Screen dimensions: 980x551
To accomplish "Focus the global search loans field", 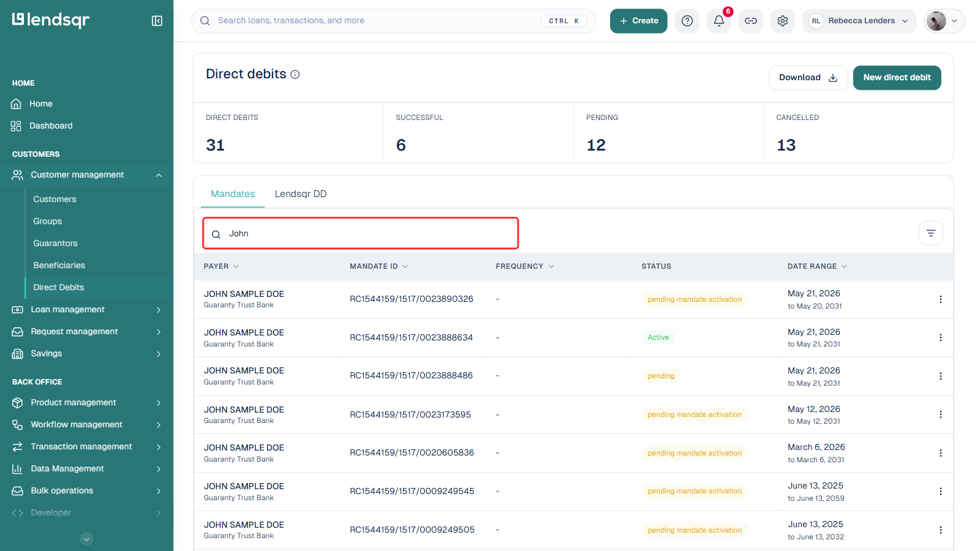I will pos(393,21).
